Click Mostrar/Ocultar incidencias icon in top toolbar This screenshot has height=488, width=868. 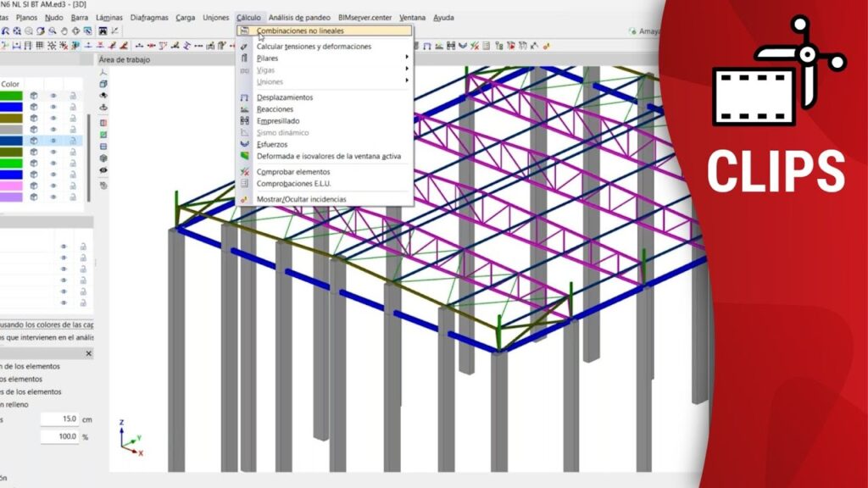547,45
